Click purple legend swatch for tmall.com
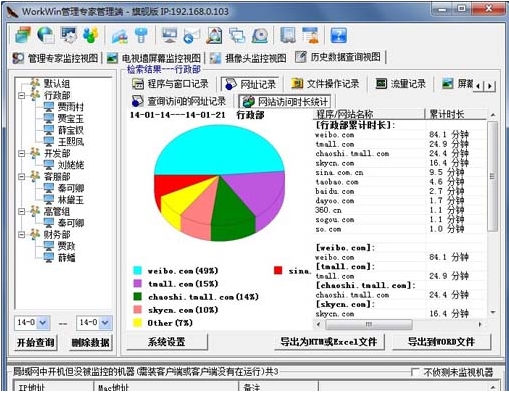This screenshot has width=509, height=393. pos(137,283)
